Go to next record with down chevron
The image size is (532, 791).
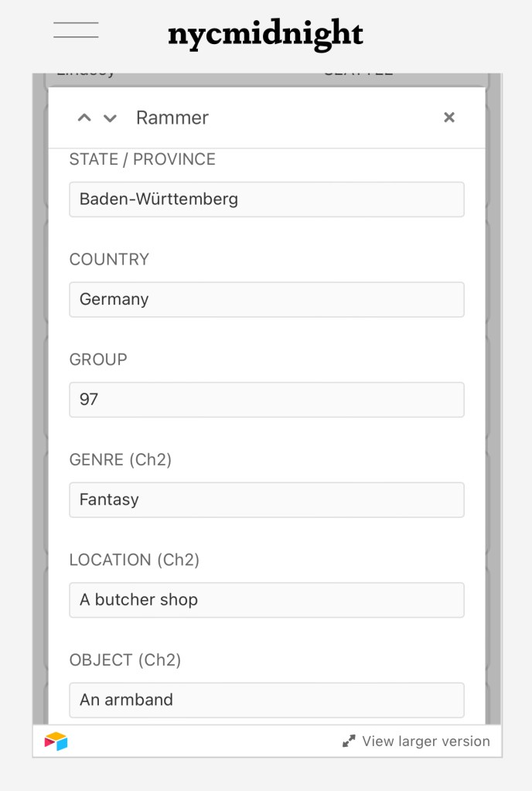click(110, 118)
